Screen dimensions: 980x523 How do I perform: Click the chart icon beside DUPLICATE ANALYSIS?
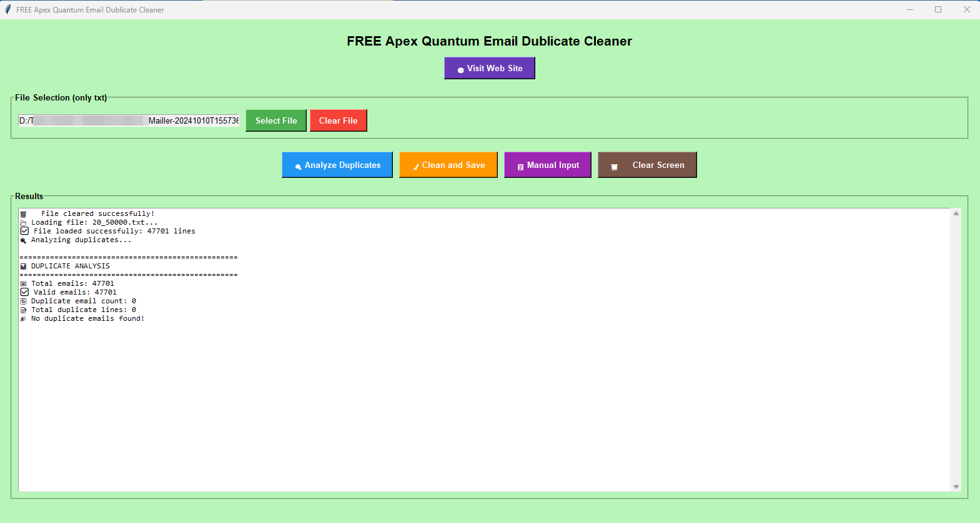(23, 266)
